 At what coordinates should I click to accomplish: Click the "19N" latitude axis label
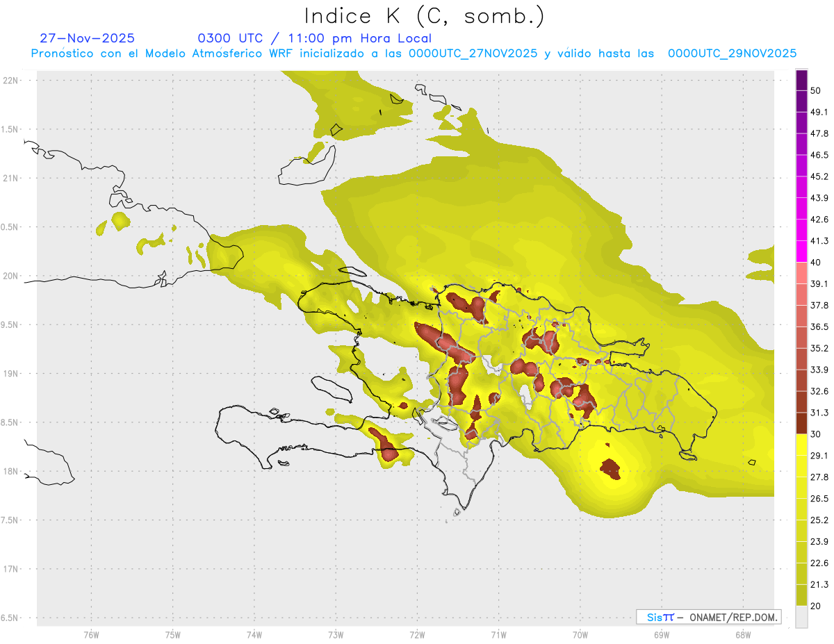[x=10, y=374]
